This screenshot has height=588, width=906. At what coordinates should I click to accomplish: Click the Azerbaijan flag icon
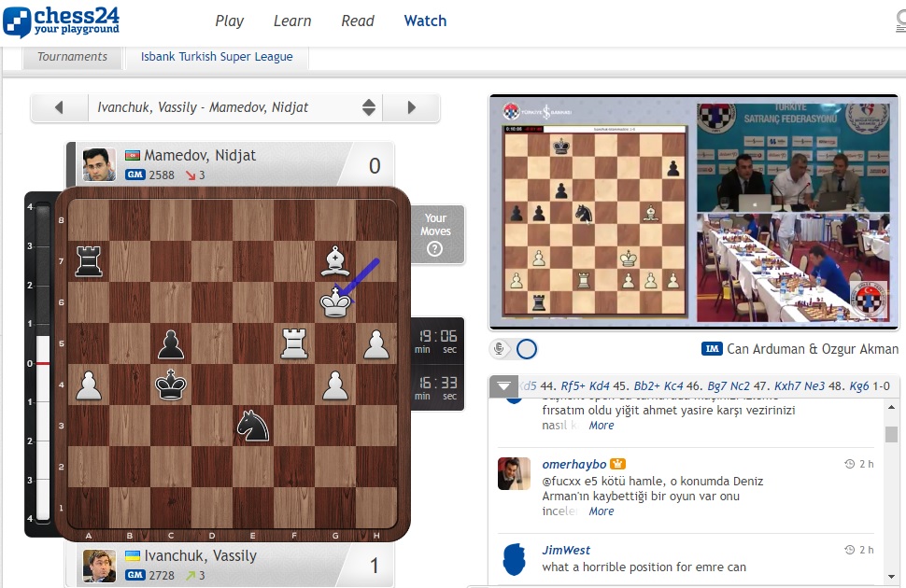pos(133,155)
